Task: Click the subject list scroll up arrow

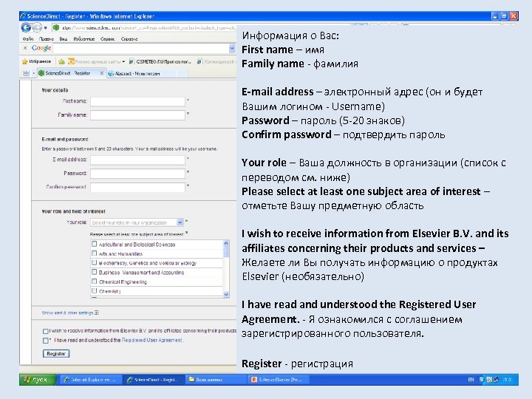Action: (x=226, y=243)
